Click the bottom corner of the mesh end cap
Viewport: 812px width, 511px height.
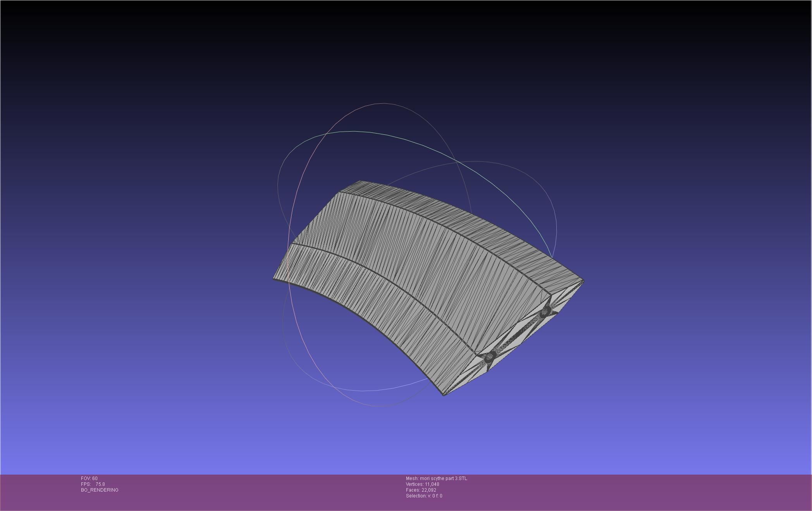(x=444, y=394)
